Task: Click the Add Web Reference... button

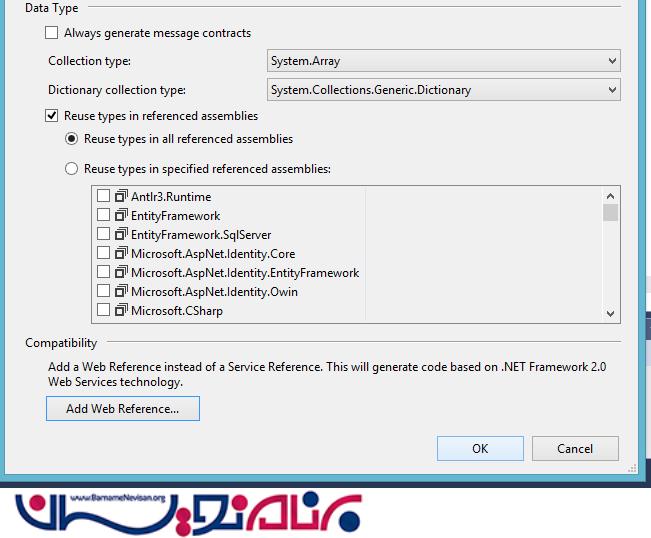Action: (123, 408)
